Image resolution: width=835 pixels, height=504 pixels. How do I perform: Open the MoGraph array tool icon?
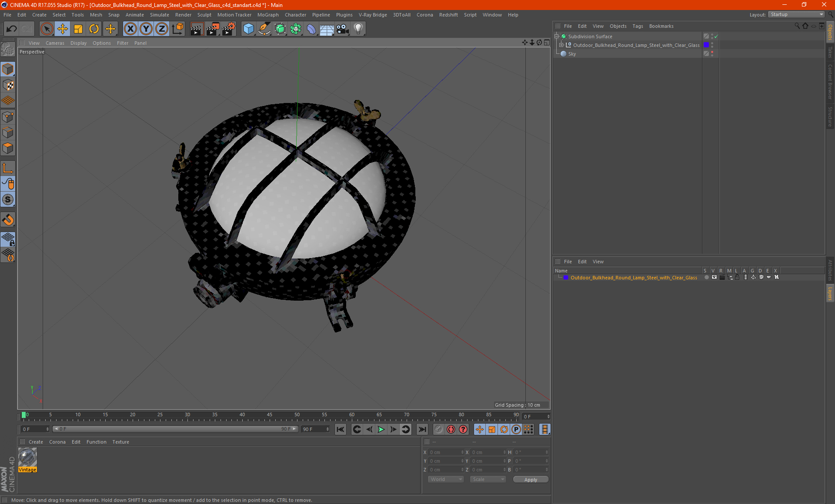[x=296, y=29]
